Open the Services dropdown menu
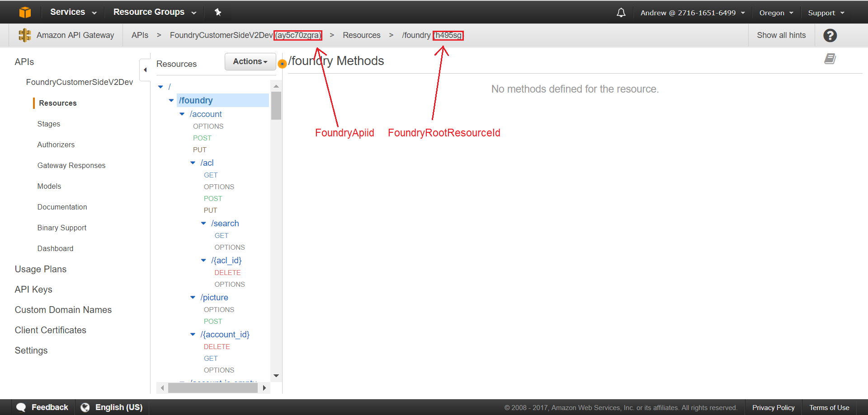868x415 pixels. click(x=73, y=12)
